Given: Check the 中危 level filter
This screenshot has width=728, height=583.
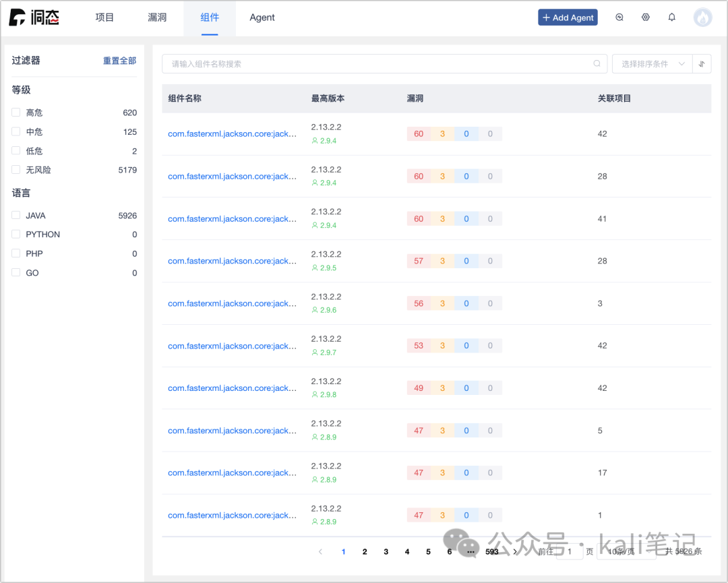Looking at the screenshot, I should [x=16, y=132].
